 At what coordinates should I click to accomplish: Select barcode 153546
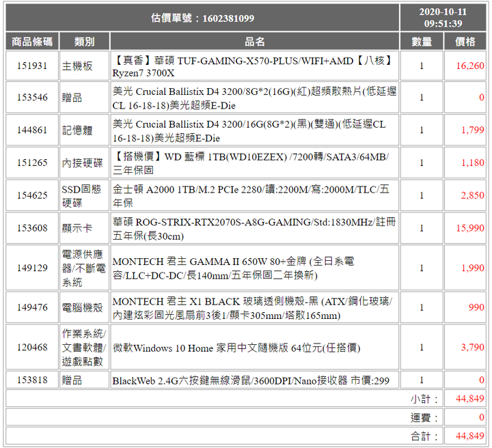point(32,98)
